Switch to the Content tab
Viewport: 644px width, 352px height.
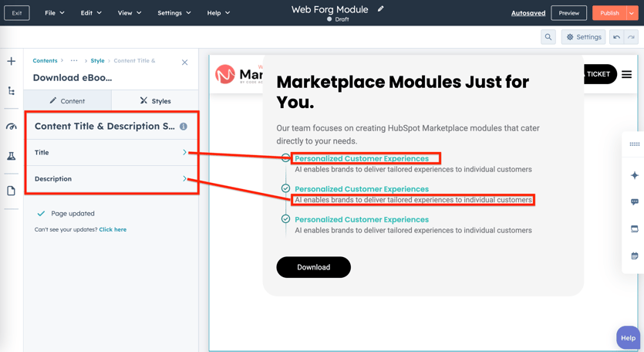[x=68, y=101]
